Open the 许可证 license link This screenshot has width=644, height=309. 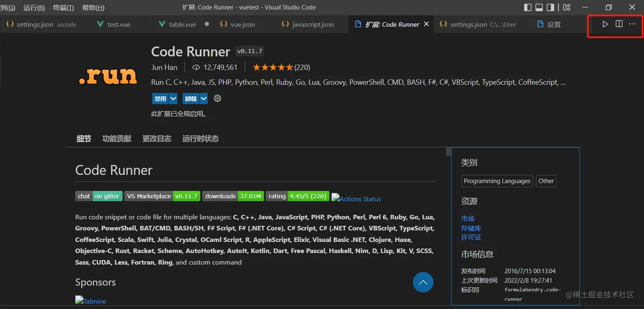tap(471, 237)
